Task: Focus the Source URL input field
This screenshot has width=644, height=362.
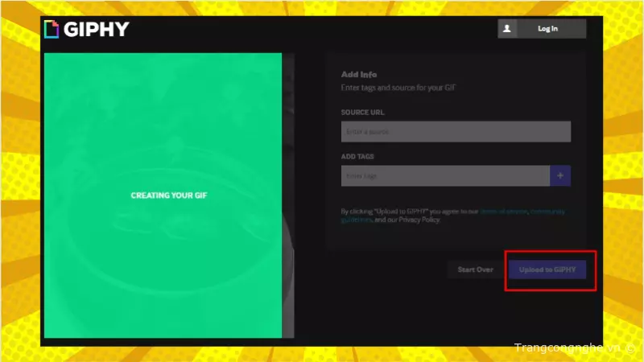Action: 456,131
